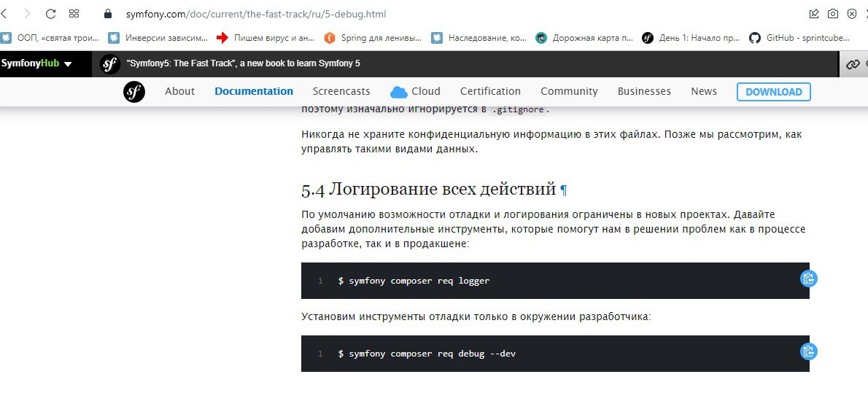Open the Documentation menu item
This screenshot has width=868, height=393.
254,91
